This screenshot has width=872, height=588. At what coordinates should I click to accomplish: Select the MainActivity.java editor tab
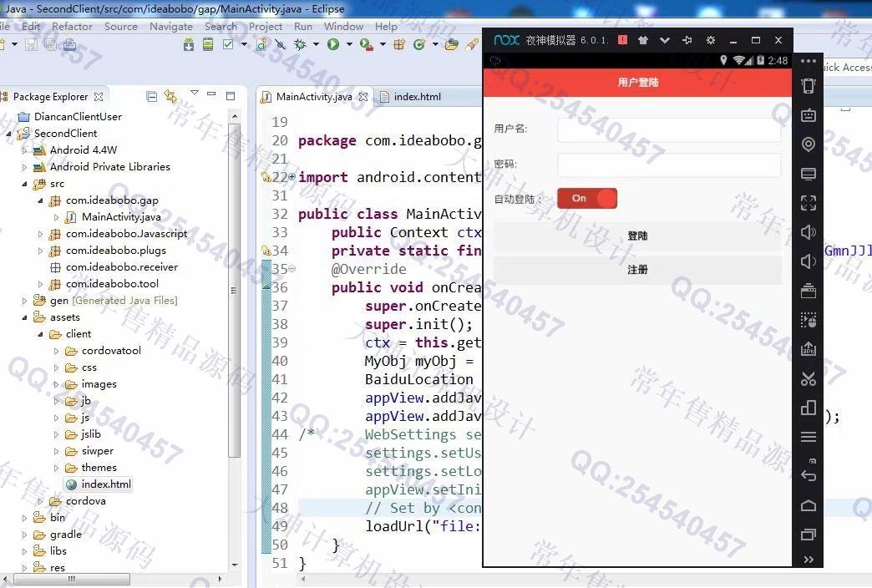tap(314, 97)
